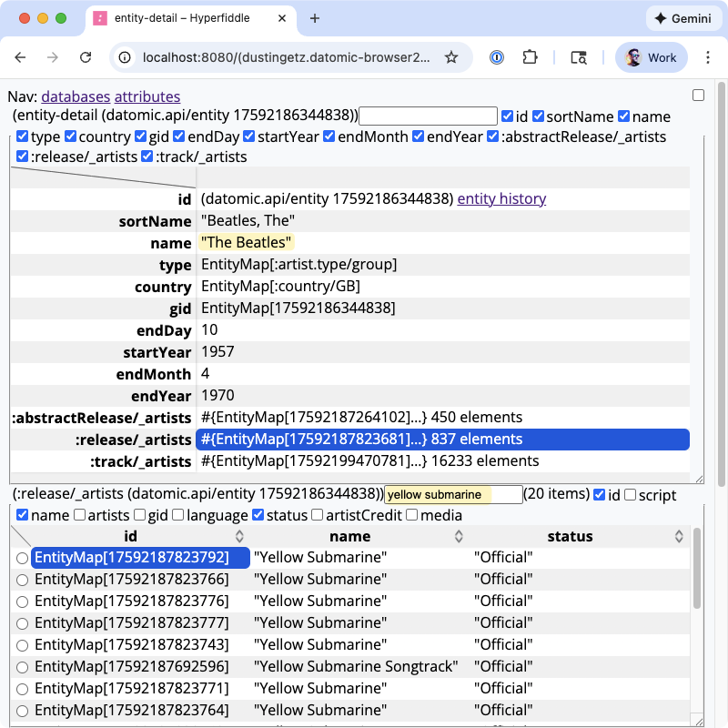This screenshot has height=728, width=728.
Task: Open the Gemini assistant
Action: pyautogui.click(x=683, y=18)
